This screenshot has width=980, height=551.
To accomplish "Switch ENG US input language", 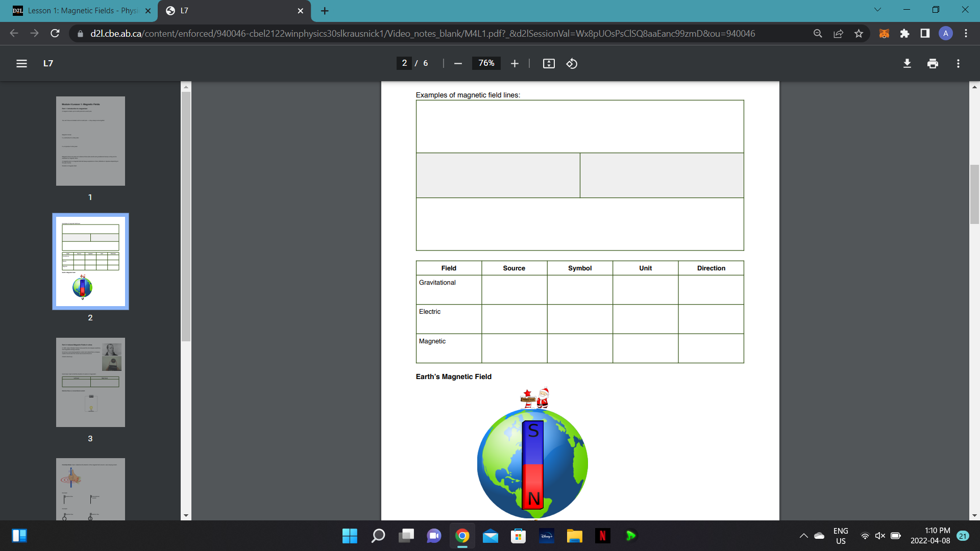I will (x=841, y=536).
